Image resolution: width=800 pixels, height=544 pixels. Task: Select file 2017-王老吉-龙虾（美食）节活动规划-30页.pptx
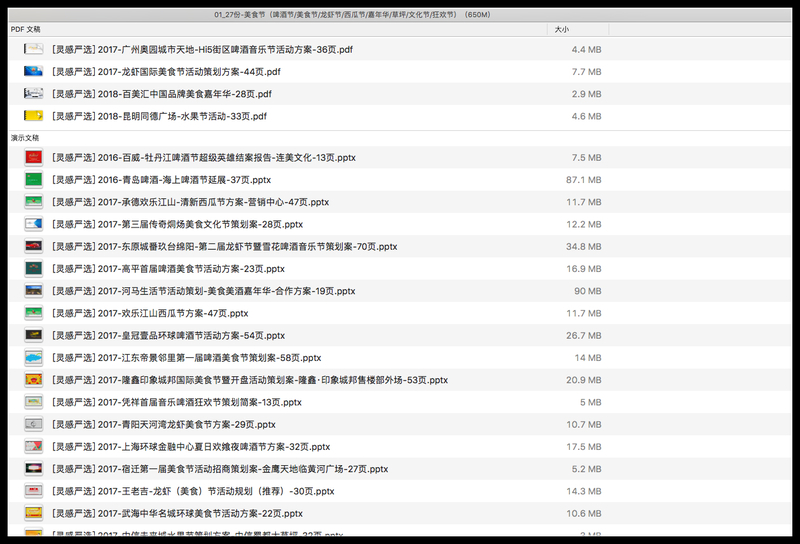click(x=193, y=491)
